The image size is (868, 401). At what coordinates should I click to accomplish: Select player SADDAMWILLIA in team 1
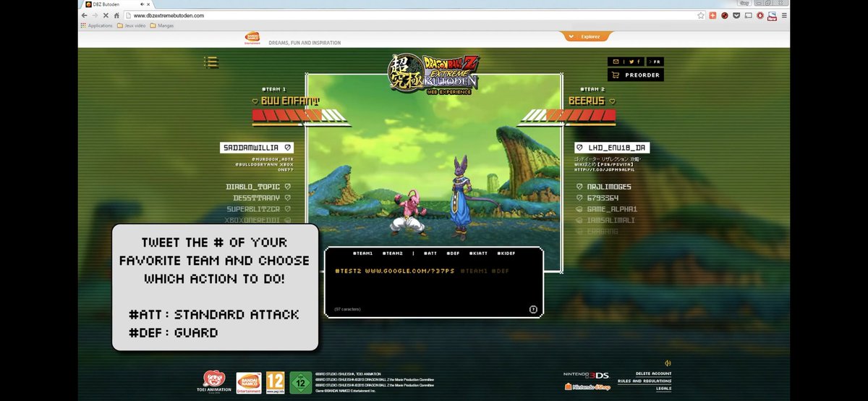[256, 148]
